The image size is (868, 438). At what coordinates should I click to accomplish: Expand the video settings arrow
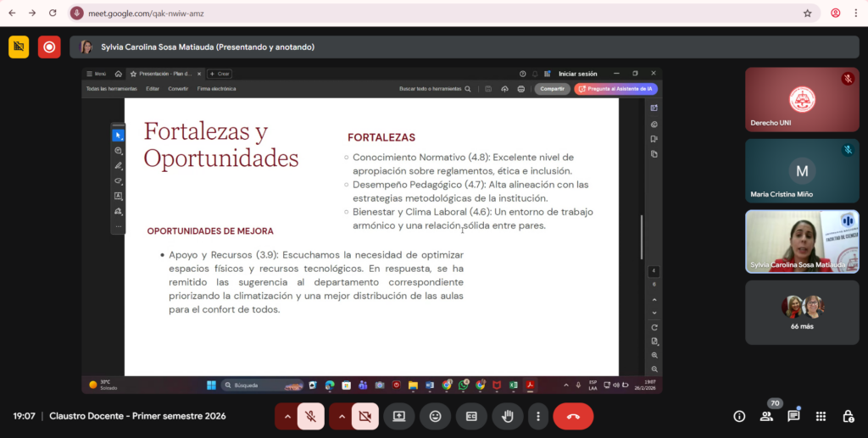point(341,416)
